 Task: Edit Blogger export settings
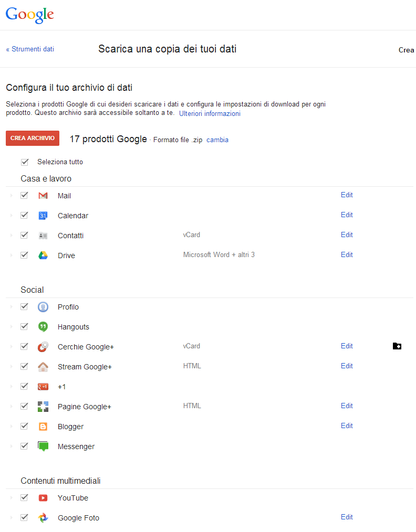coord(347,425)
